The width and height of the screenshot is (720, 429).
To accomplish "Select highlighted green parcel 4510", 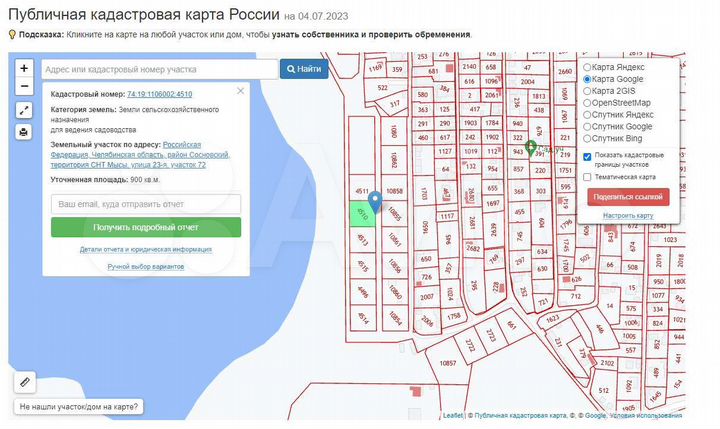I will 363,214.
